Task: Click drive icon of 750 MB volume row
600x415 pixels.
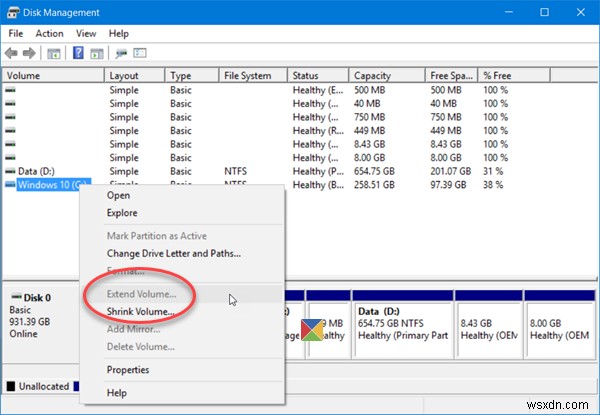Action: click(x=10, y=117)
